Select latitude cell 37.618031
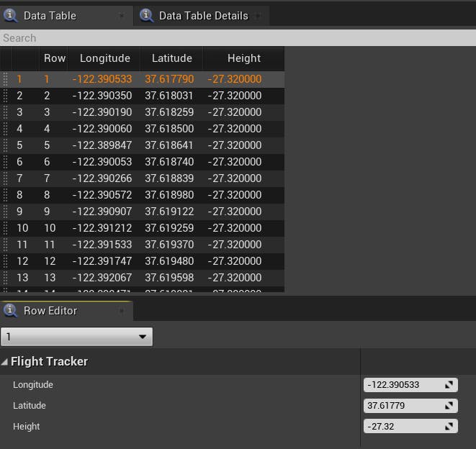 [169, 96]
